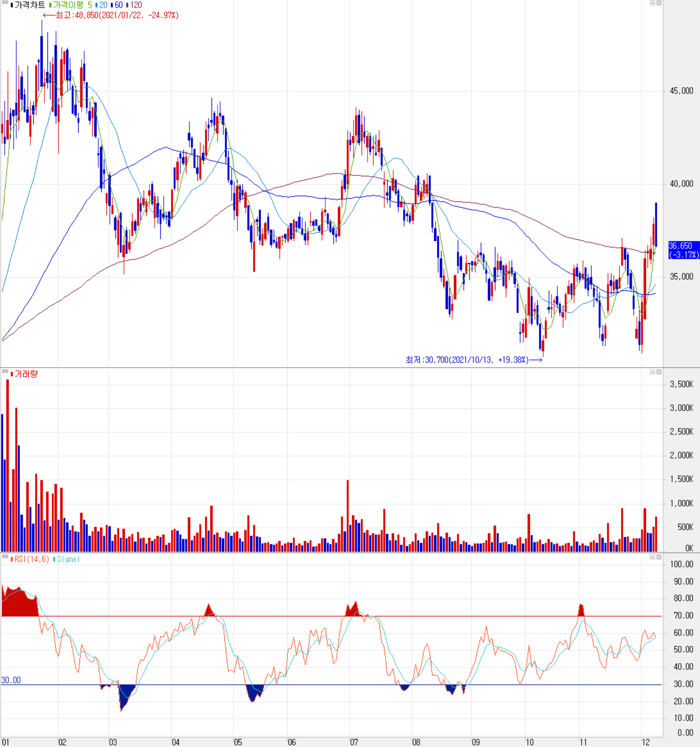Click the 40,000 price axis label

(x=682, y=184)
